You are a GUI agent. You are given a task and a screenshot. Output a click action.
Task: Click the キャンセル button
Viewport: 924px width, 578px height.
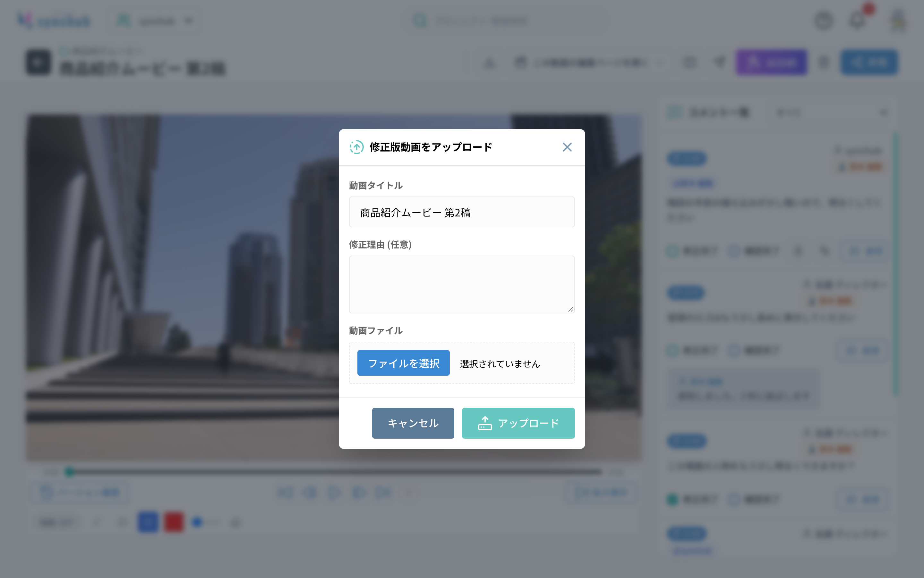pos(413,423)
